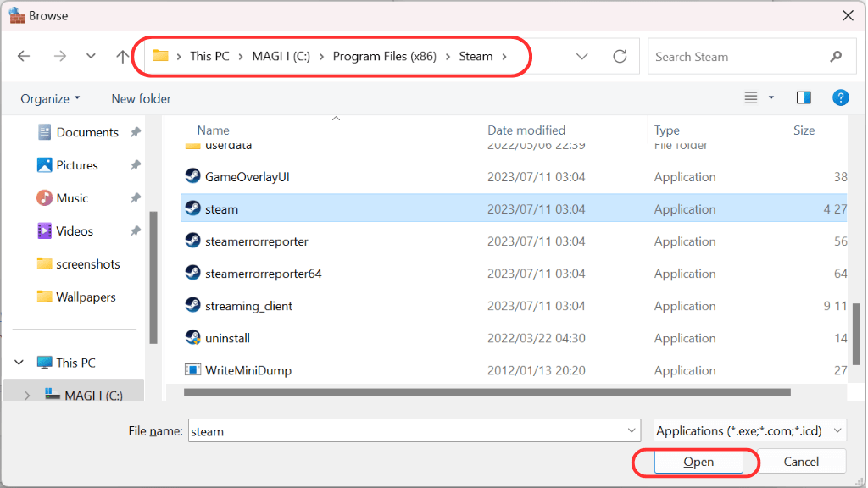The height and width of the screenshot is (488, 868).
Task: Expand the address bar history dropdown
Action: (x=582, y=57)
